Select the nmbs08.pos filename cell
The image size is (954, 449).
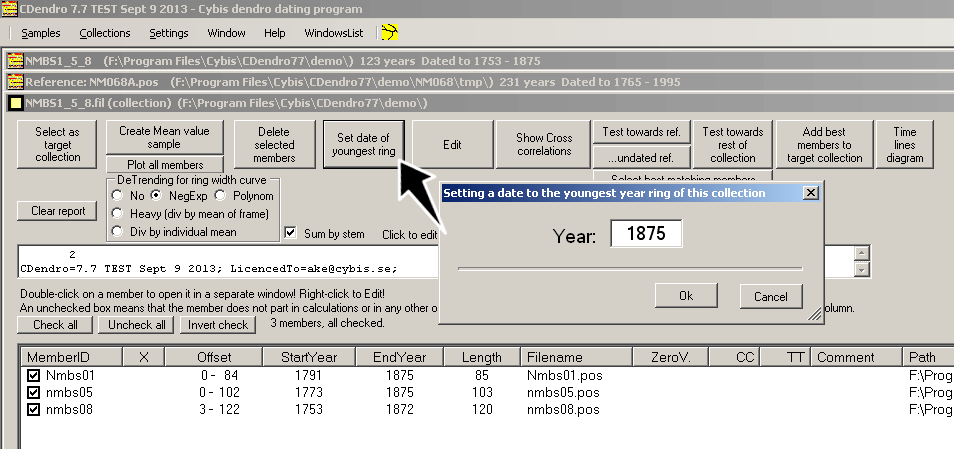[563, 409]
